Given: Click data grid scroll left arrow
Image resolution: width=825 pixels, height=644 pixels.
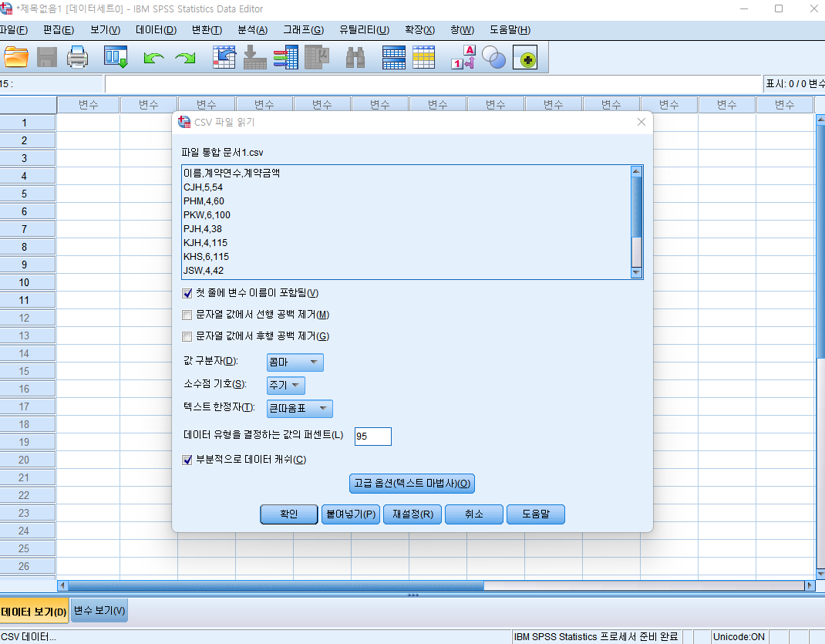Looking at the screenshot, I should click(62, 585).
